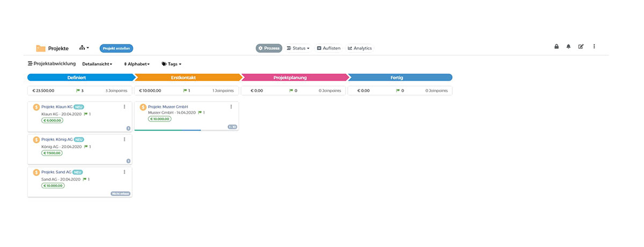The image size is (644, 247).
Task: Switch to the Auflisten list view
Action: click(x=328, y=48)
